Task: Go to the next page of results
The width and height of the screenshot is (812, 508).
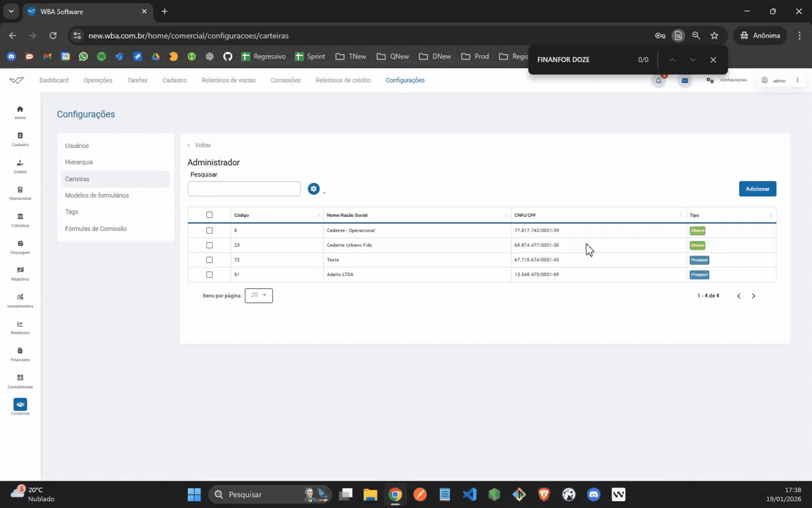Action: (754, 296)
